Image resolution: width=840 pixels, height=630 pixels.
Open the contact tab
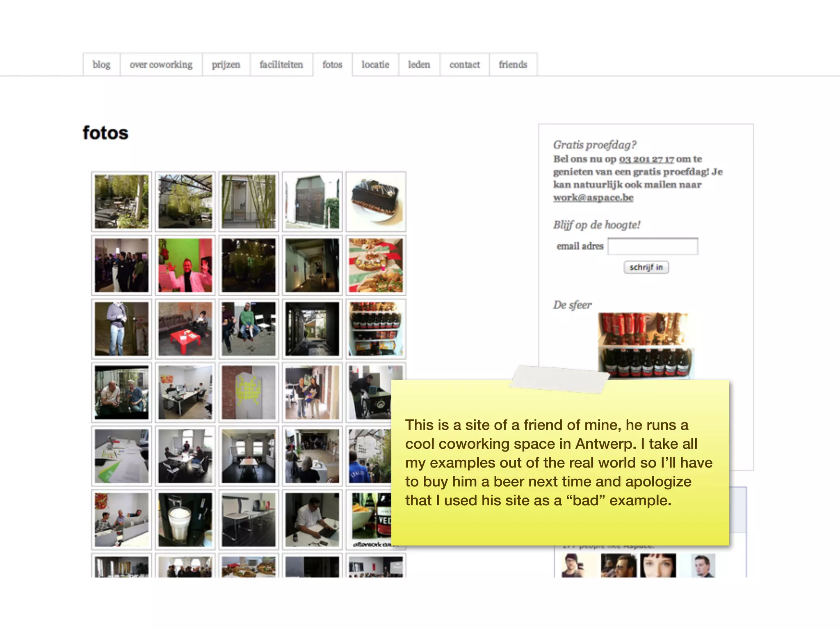(464, 65)
